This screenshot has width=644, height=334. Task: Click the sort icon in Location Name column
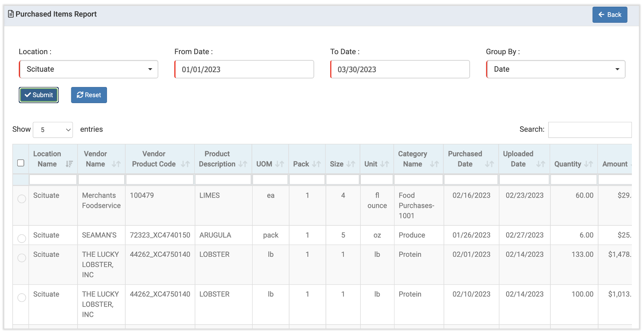69,164
